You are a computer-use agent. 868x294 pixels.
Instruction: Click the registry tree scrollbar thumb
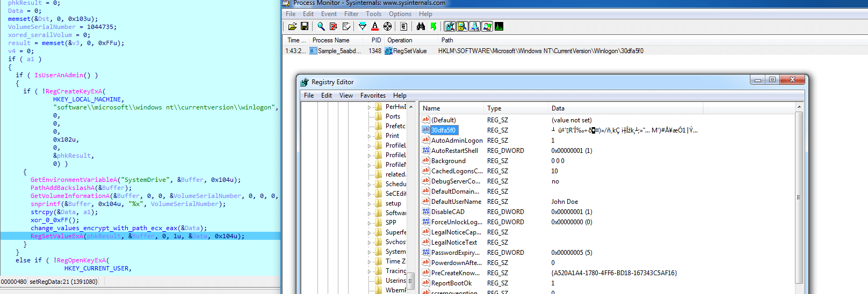(x=411, y=281)
